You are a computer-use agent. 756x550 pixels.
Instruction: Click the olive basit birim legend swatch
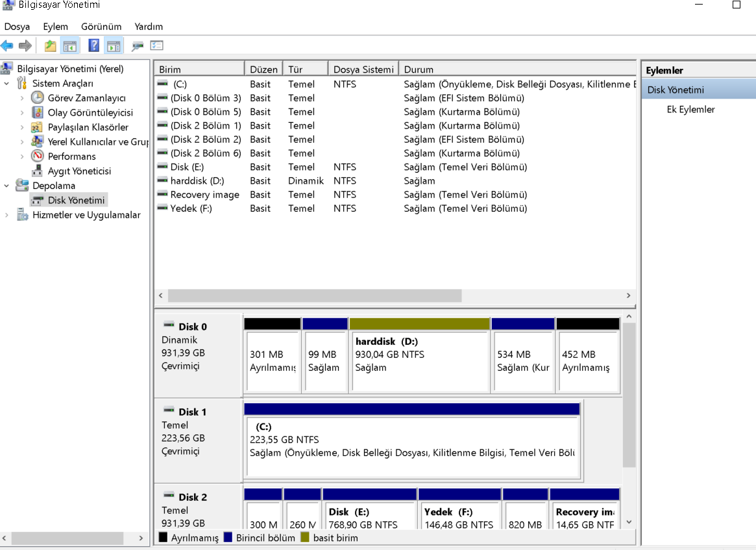pyautogui.click(x=305, y=537)
